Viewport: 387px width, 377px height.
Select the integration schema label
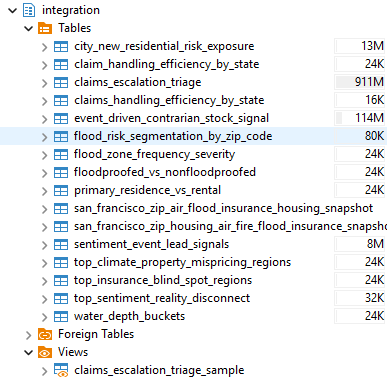coord(71,10)
